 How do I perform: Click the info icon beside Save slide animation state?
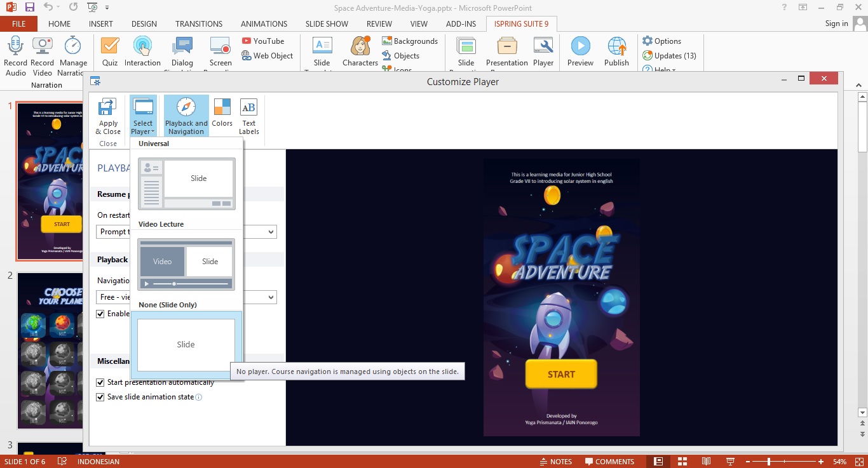[198, 398]
